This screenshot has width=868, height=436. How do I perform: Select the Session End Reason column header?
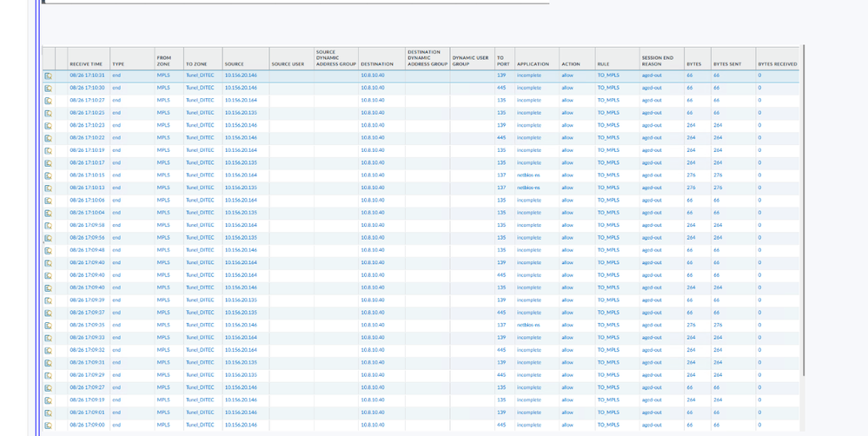[x=658, y=61]
